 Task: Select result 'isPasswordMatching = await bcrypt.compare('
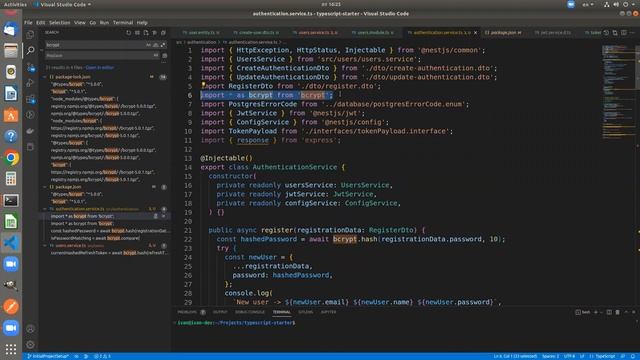coord(95,238)
